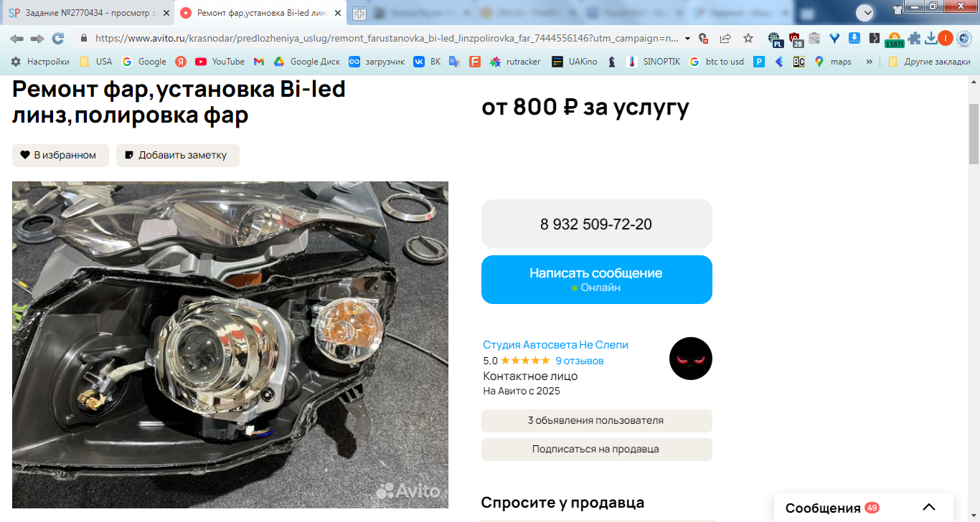Viewport: 980px width, 522px height.
Task: Open the YouTube bookmark
Action: [x=220, y=62]
